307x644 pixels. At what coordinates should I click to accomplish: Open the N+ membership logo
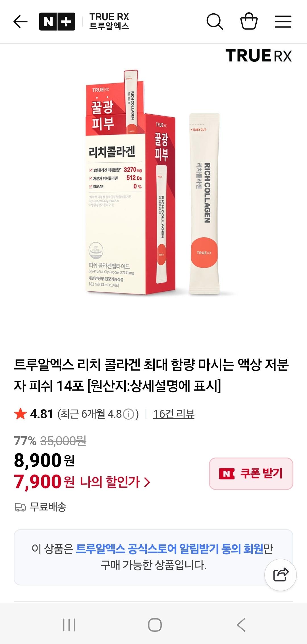click(57, 22)
